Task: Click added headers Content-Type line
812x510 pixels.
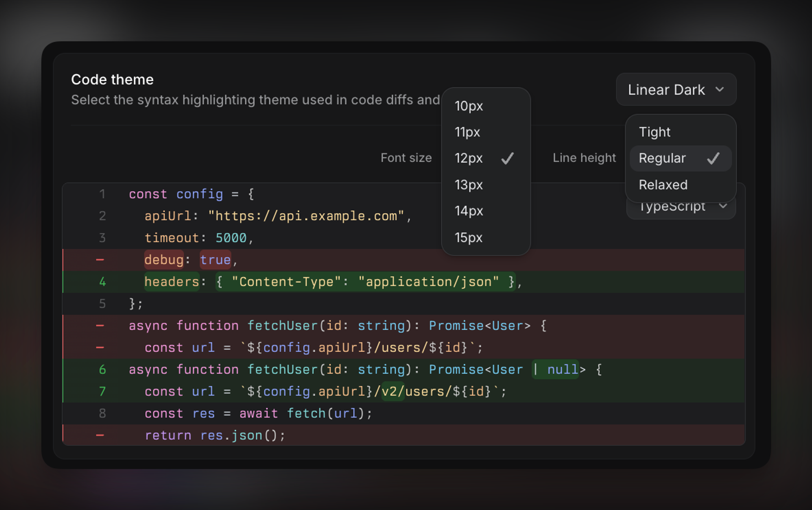Action: click(x=404, y=282)
